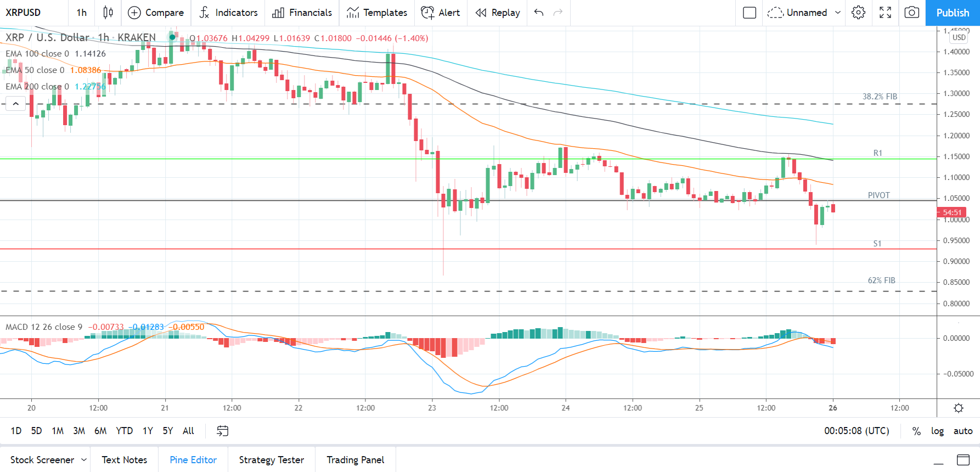Open the Unnamed layout cloud save
The width and height of the screenshot is (980, 472).
797,13
